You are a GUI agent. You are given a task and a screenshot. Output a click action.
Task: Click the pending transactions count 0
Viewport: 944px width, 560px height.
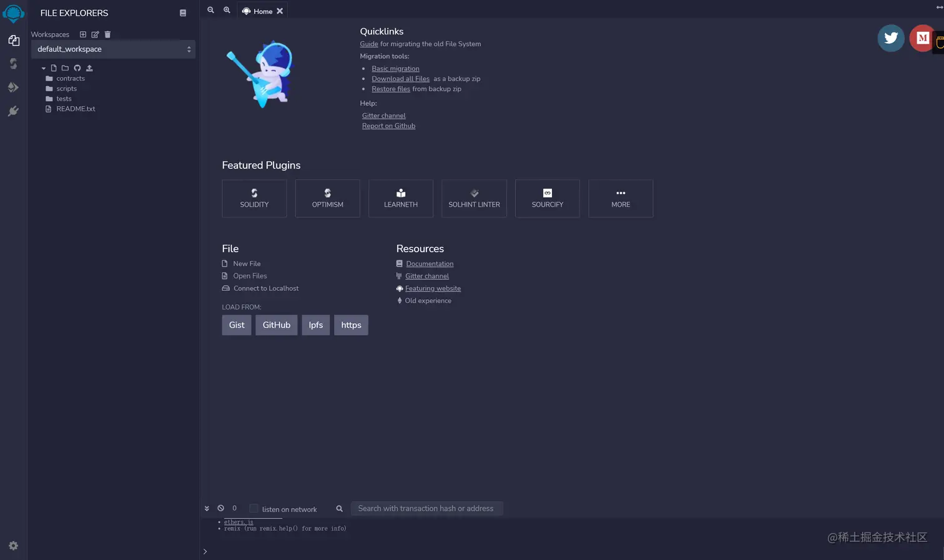point(234,508)
